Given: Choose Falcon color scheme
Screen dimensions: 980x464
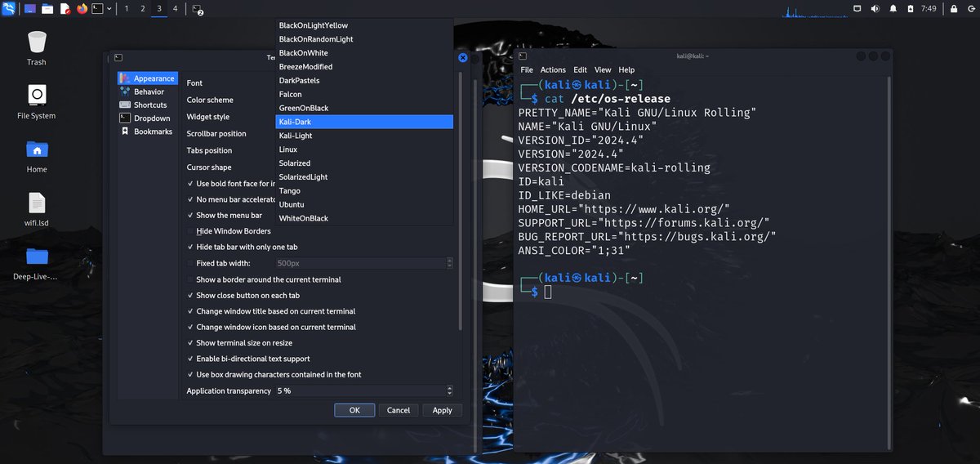Looking at the screenshot, I should pyautogui.click(x=364, y=95).
